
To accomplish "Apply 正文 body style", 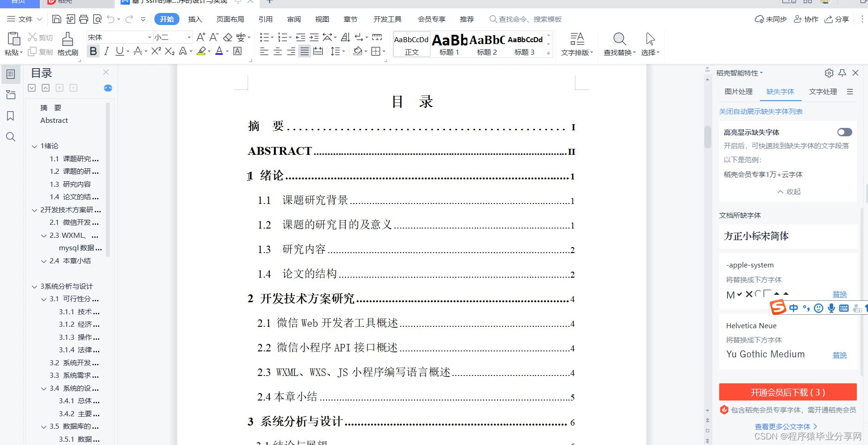I will (412, 44).
